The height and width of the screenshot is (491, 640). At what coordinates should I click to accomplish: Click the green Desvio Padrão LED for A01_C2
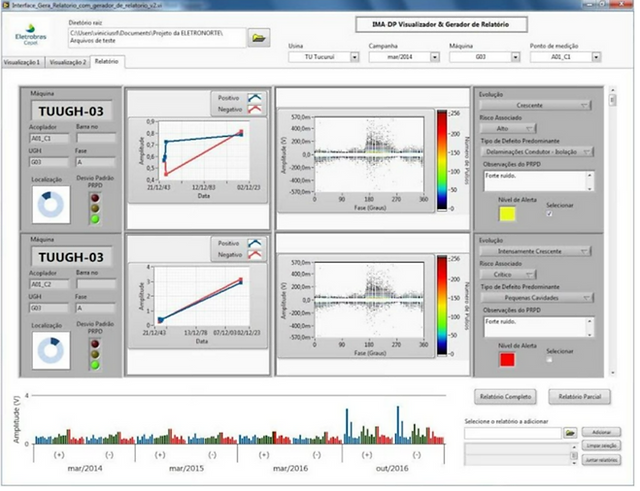pyautogui.click(x=95, y=365)
